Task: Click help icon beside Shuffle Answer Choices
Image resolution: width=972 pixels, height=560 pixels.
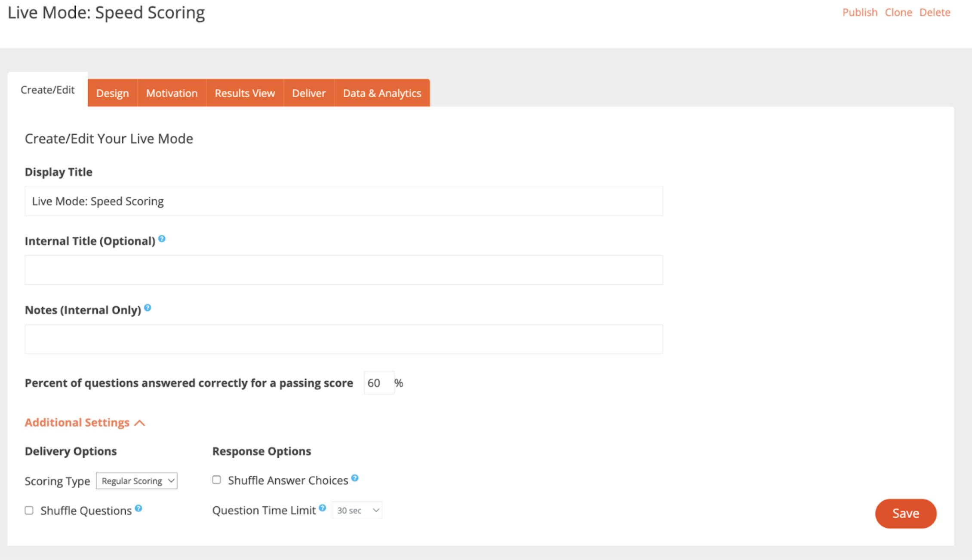Action: [355, 478]
